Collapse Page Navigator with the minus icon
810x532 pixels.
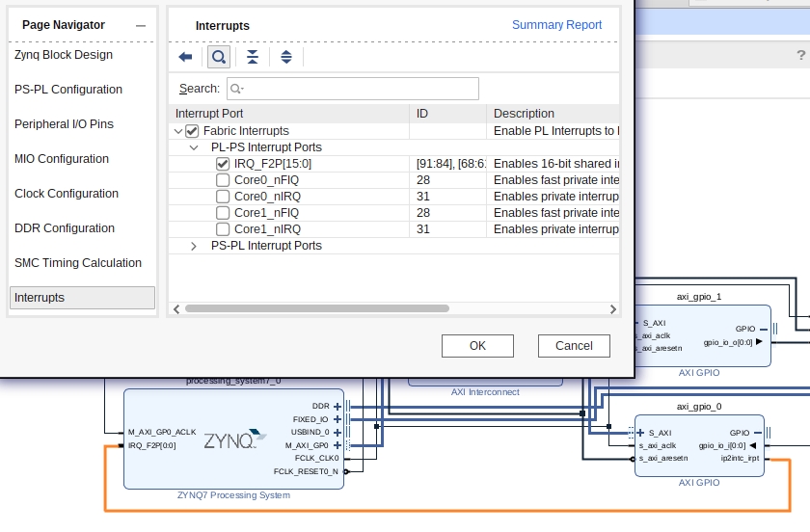click(x=141, y=25)
